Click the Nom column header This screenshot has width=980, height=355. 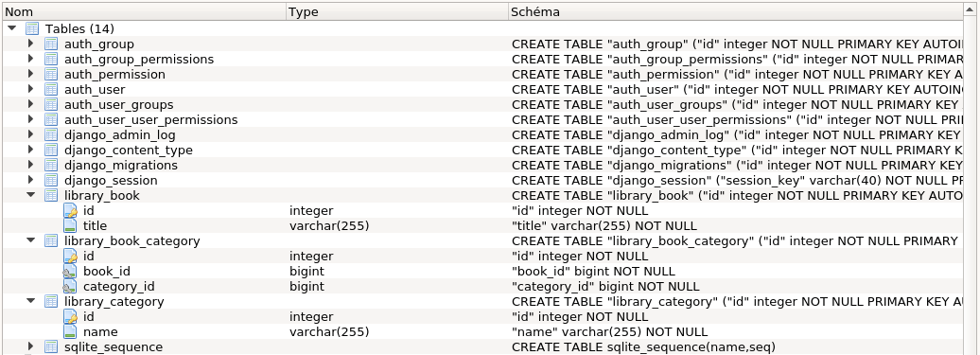145,12
